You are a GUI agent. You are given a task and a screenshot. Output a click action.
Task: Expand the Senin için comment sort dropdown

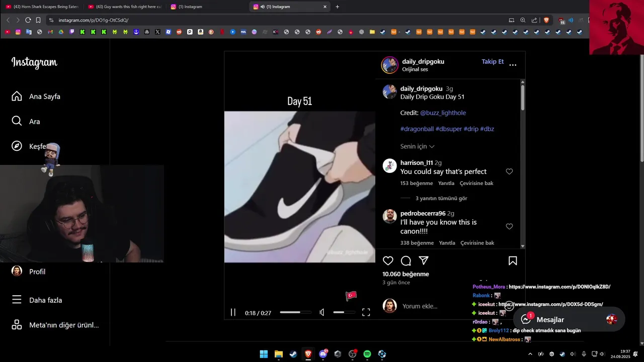tap(418, 146)
